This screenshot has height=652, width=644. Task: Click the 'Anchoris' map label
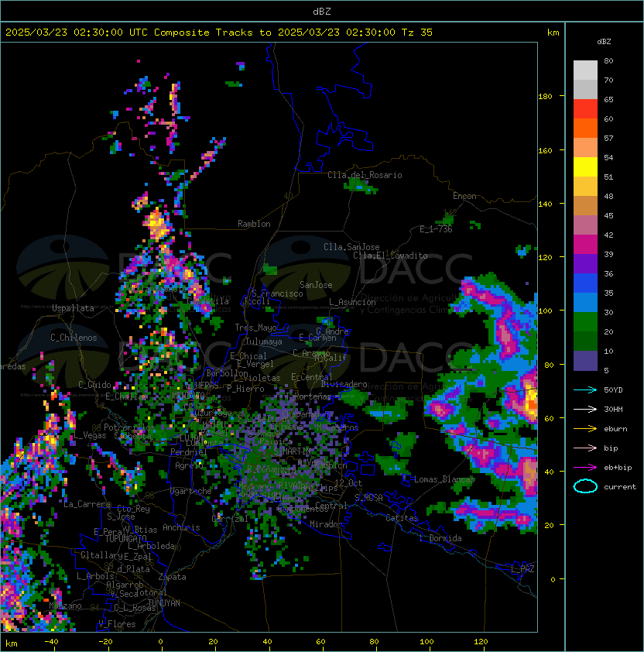tap(181, 527)
